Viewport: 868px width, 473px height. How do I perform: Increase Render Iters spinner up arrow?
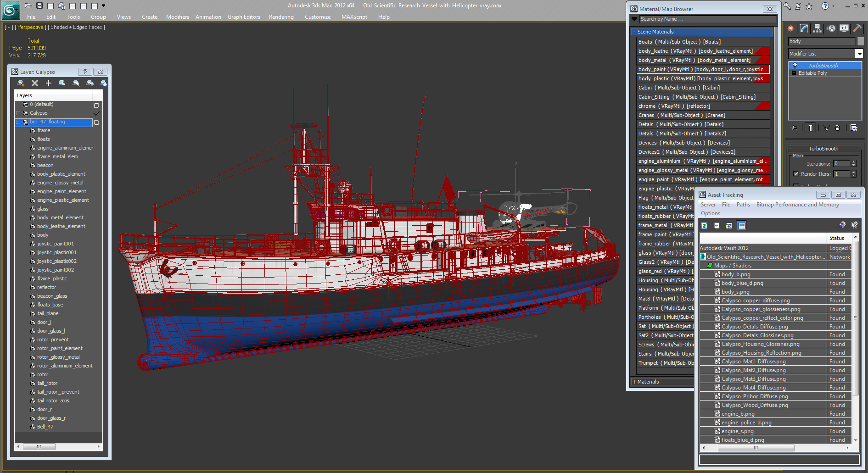tap(853, 172)
